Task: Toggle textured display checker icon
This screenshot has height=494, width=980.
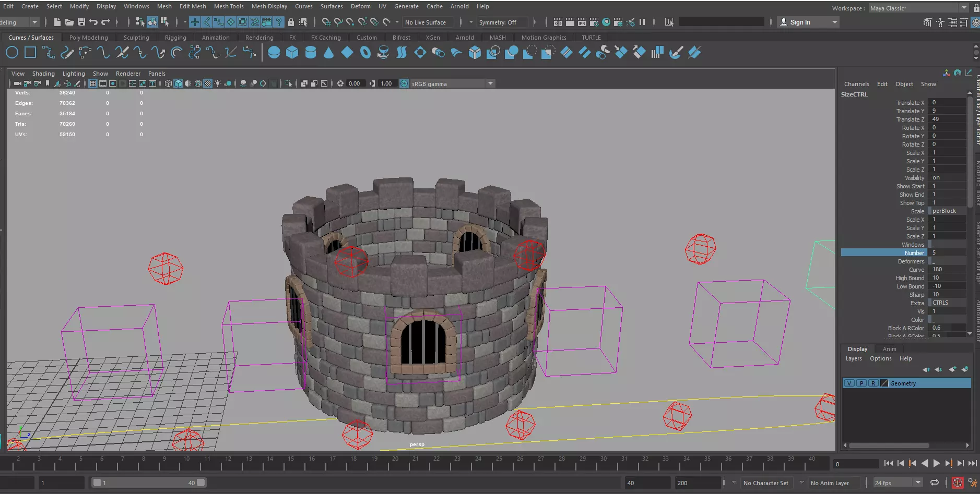Action: (208, 83)
